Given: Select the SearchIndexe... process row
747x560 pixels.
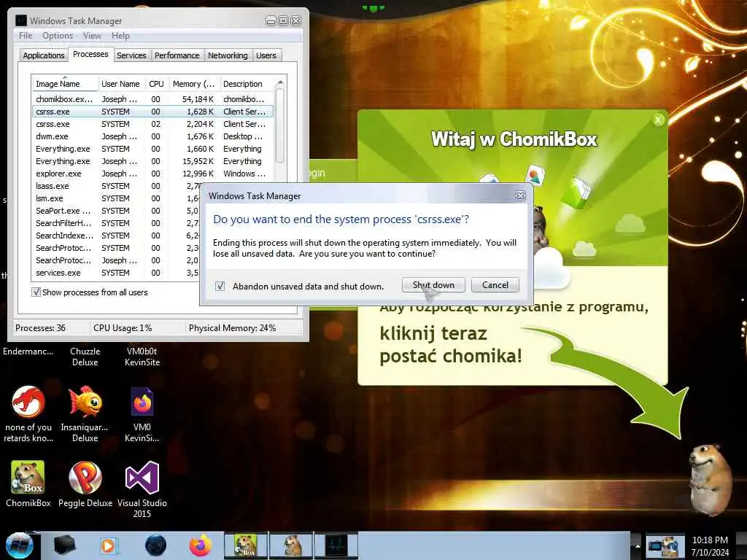Looking at the screenshot, I should (116, 236).
